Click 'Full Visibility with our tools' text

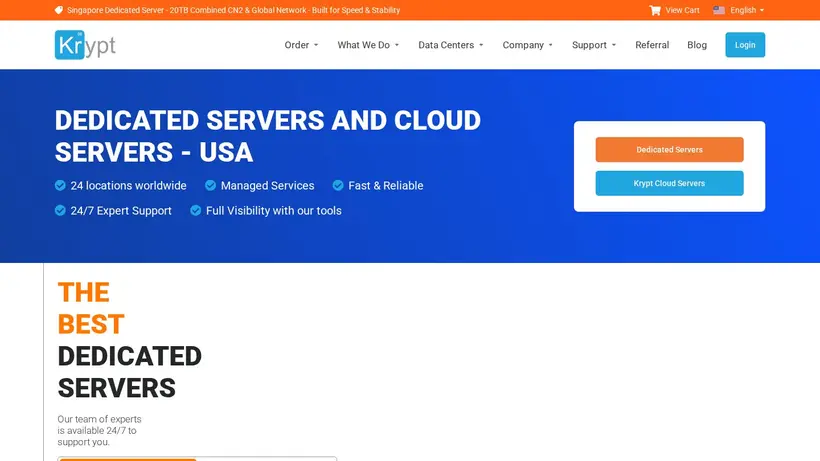[x=274, y=211]
